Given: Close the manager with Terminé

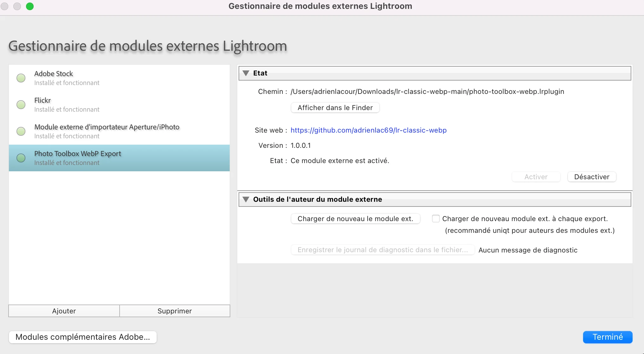Looking at the screenshot, I should tap(608, 337).
